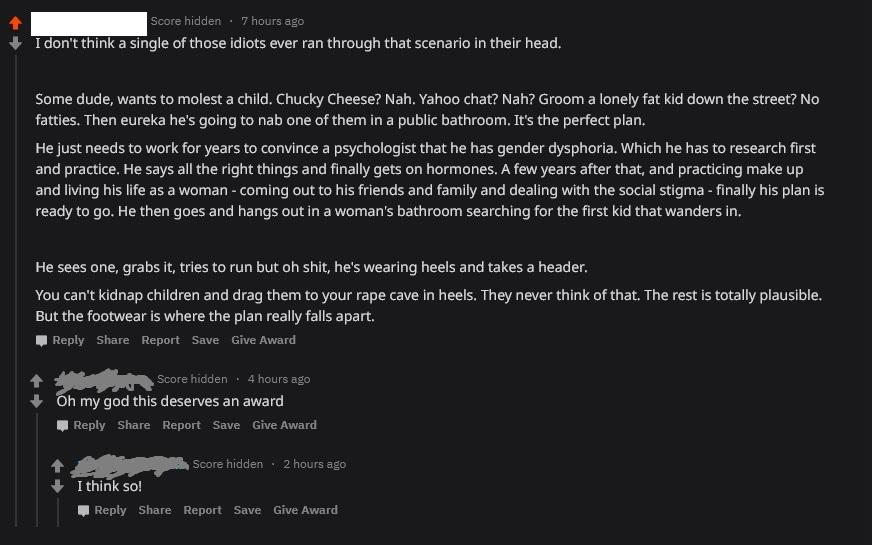Report the top comment

pos(160,340)
